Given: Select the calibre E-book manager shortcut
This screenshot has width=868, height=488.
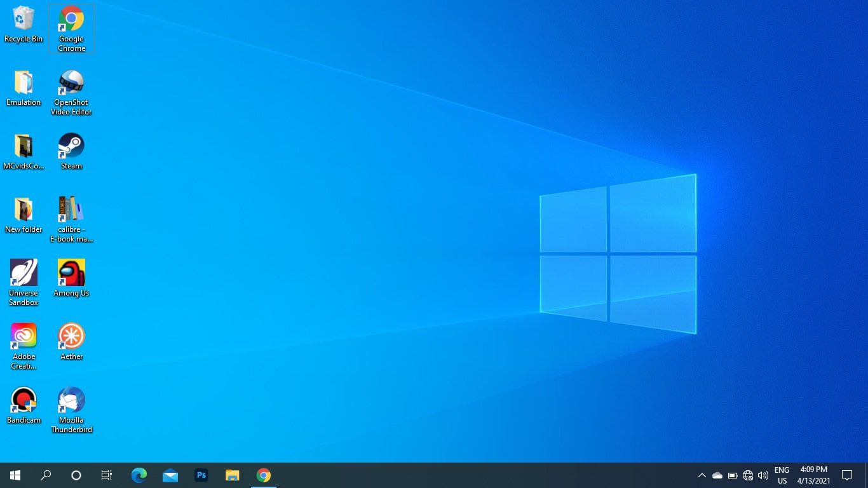Looking at the screenshot, I should point(71,220).
